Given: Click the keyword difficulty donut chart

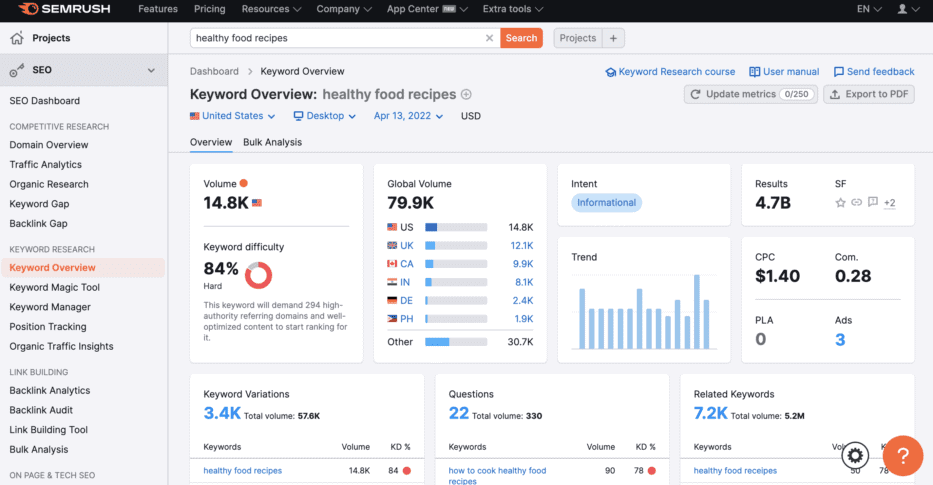Looking at the screenshot, I should [258, 276].
